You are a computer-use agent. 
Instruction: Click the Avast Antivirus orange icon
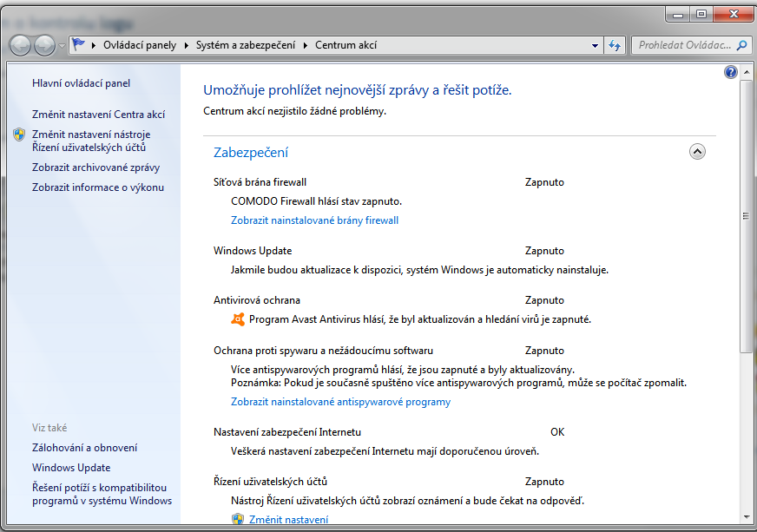pyautogui.click(x=238, y=319)
